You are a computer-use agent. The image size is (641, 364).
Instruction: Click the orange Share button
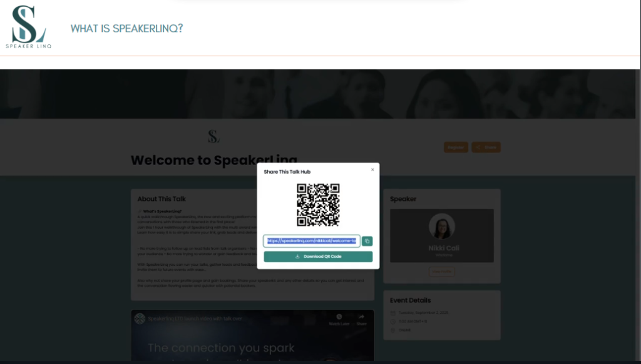point(486,148)
